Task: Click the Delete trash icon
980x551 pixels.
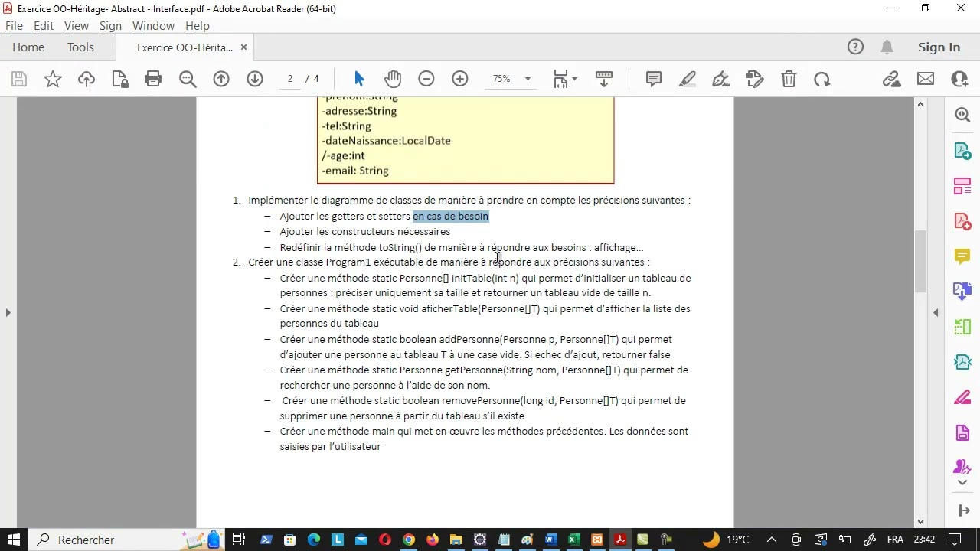Action: pos(789,79)
